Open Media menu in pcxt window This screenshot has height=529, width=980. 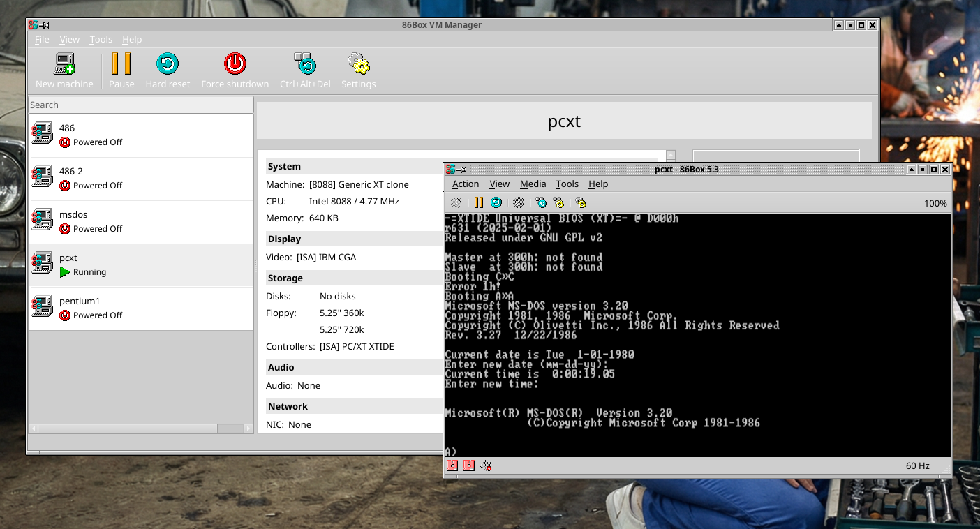point(533,184)
